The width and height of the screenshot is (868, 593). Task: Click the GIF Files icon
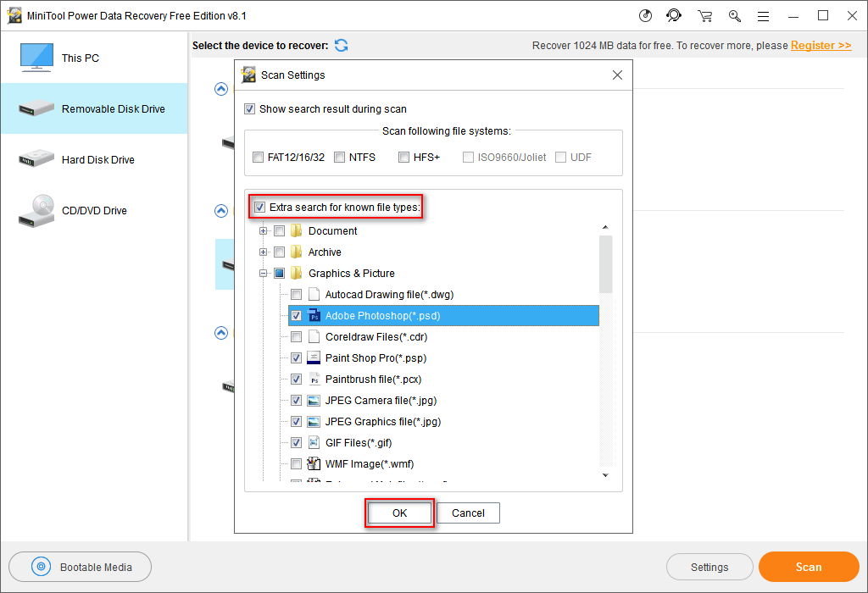(314, 442)
